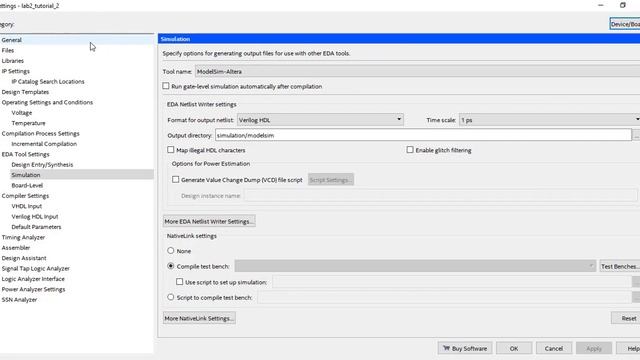Click Buy Software button with cart icon
Viewport: 640px width, 360px height.
point(465,348)
